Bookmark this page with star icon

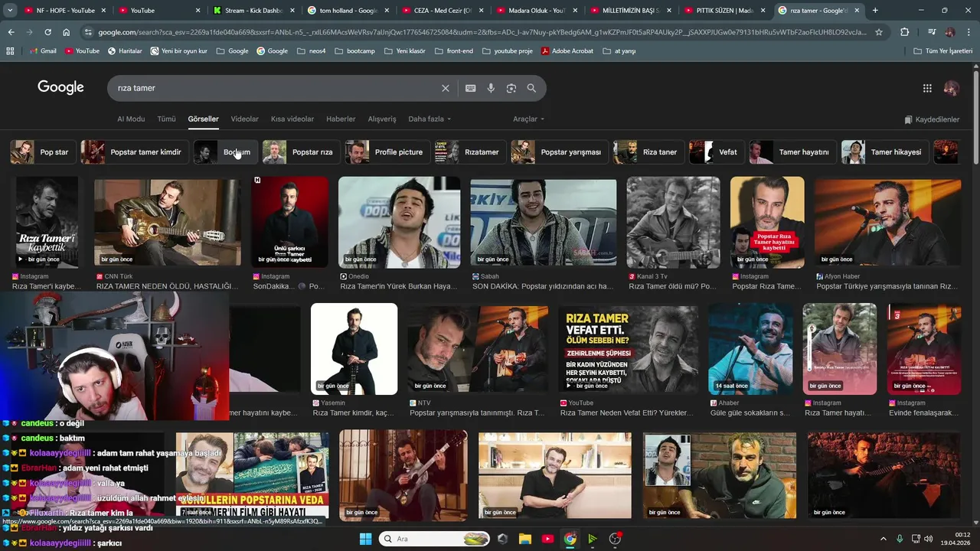(x=879, y=32)
